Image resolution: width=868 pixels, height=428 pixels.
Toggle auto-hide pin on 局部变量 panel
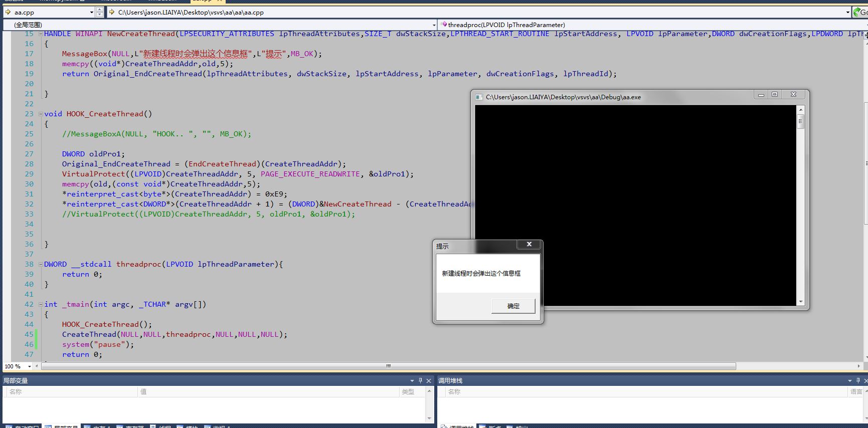click(420, 381)
